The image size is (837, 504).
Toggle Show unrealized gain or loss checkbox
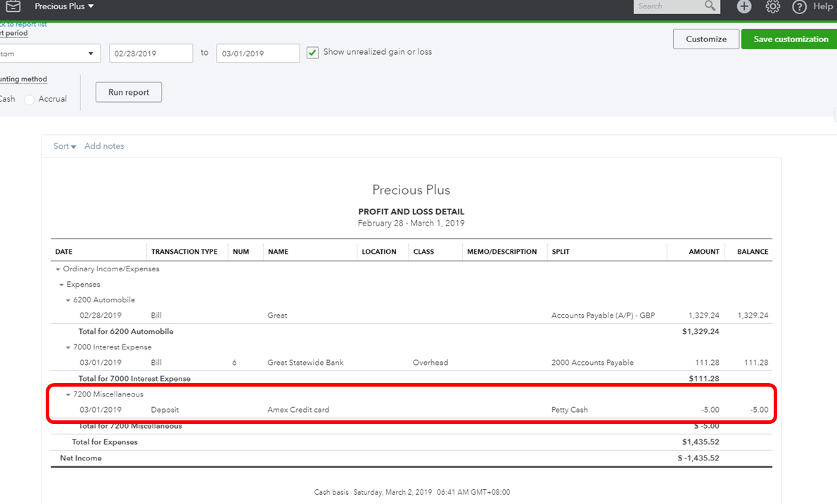tap(313, 53)
